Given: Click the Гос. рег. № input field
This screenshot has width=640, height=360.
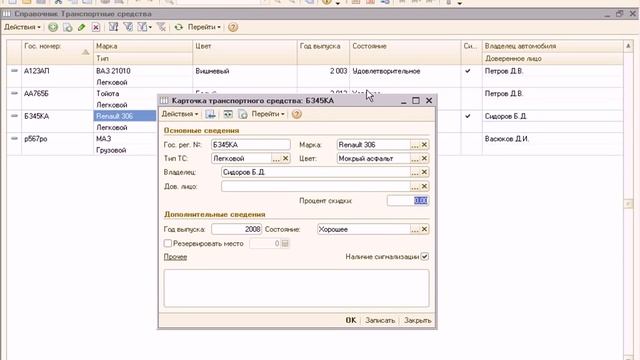Looking at the screenshot, I should 251,145.
